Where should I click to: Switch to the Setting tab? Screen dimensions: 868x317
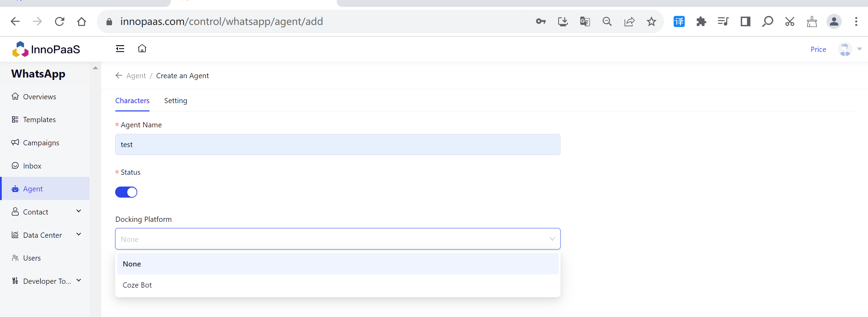176,101
